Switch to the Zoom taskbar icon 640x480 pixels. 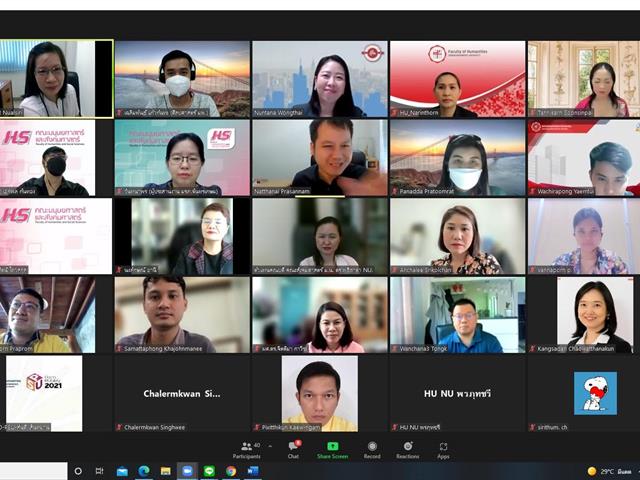tap(187, 471)
